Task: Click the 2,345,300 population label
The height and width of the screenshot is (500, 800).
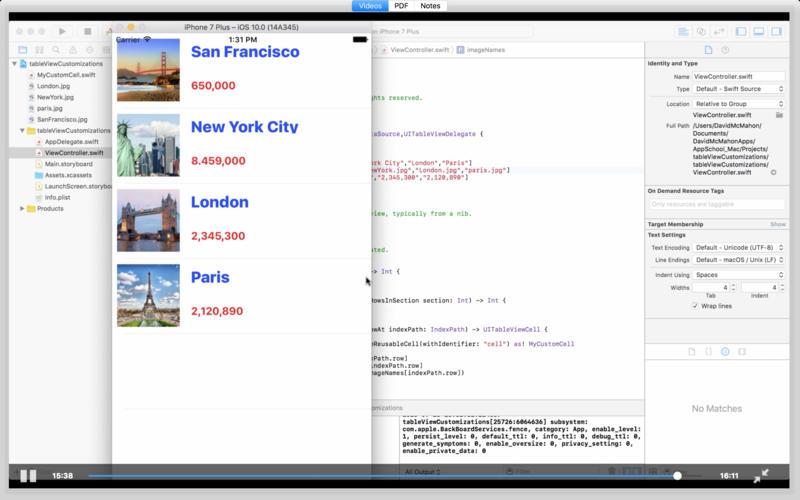Action: pos(218,236)
